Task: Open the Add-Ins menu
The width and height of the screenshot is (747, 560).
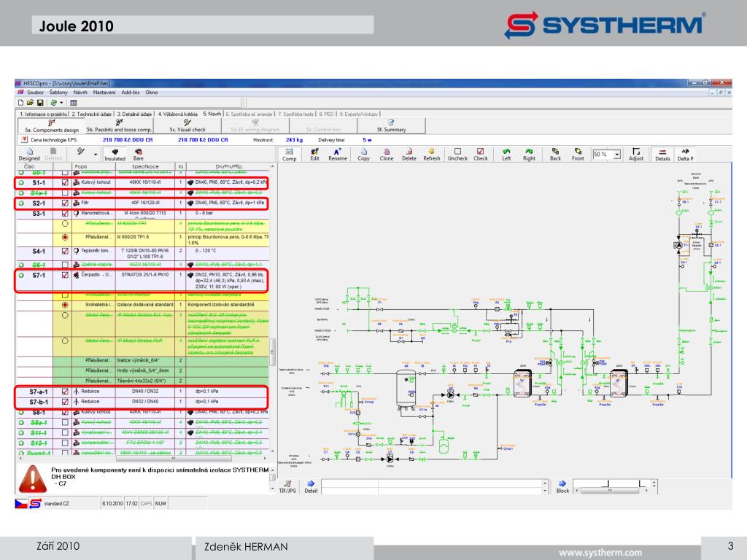Action: pos(130,93)
